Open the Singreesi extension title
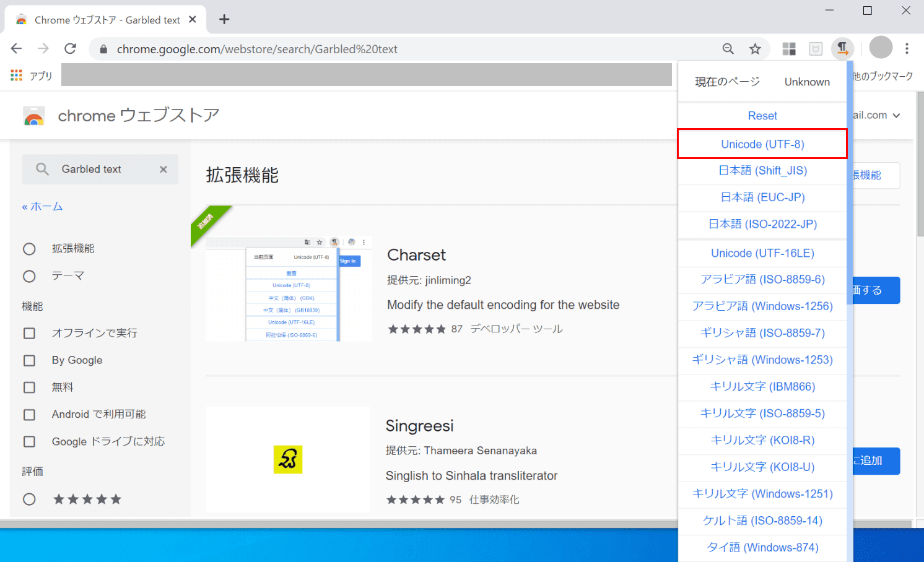The width and height of the screenshot is (924, 562). pyautogui.click(x=419, y=426)
